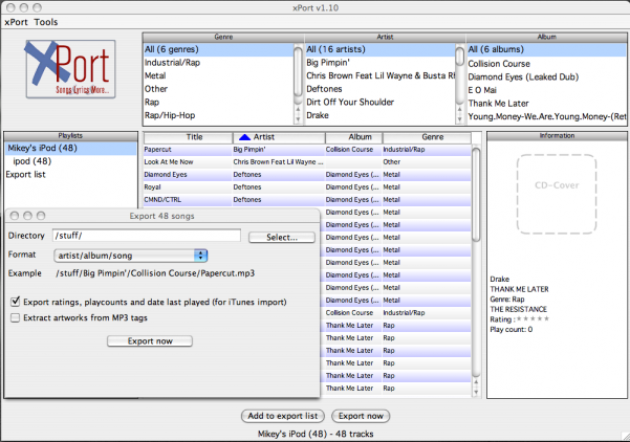Click the blue sort triangle icon
The height and width of the screenshot is (442, 630).
[x=245, y=137]
